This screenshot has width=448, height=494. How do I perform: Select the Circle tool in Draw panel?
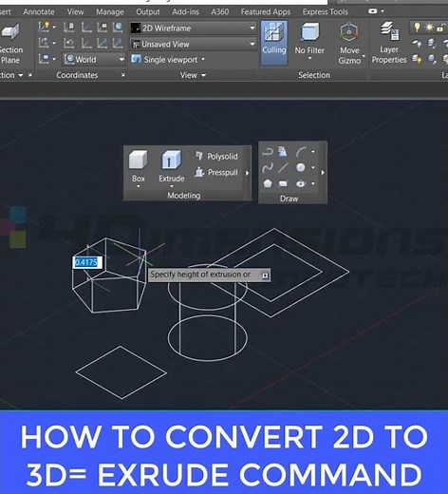click(301, 167)
